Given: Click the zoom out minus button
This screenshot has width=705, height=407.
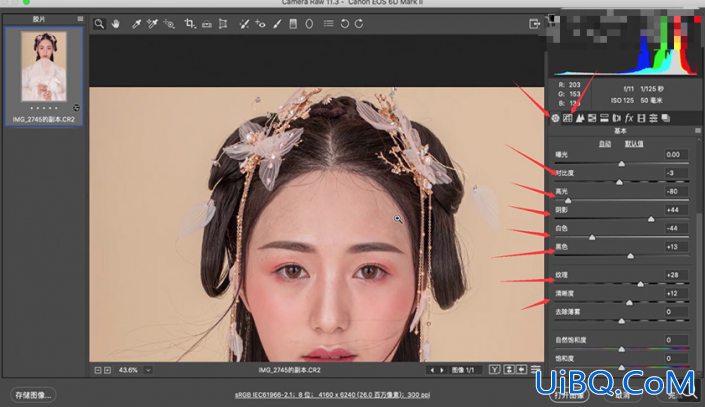Looking at the screenshot, I should pyautogui.click(x=98, y=370).
